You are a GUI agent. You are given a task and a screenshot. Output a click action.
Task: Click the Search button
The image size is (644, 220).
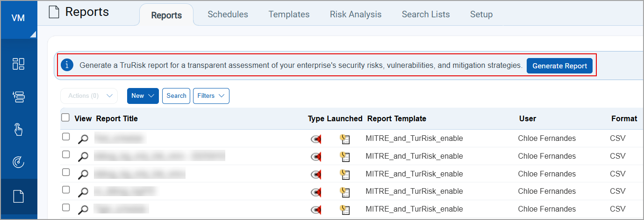(176, 96)
